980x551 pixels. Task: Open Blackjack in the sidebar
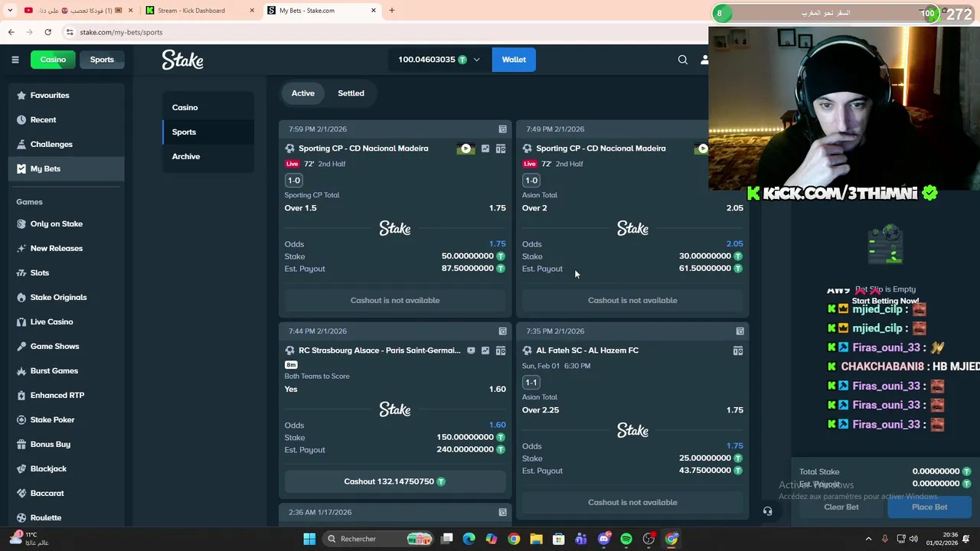[66, 468]
